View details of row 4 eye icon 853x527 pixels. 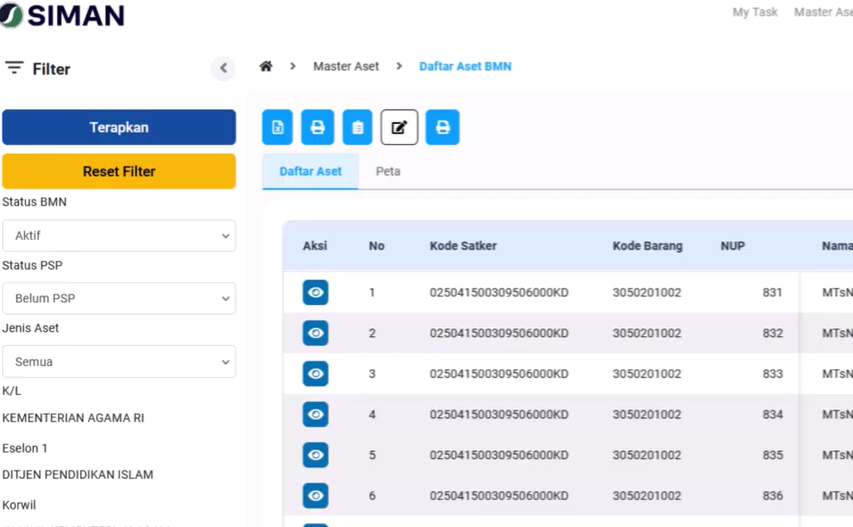(316, 414)
